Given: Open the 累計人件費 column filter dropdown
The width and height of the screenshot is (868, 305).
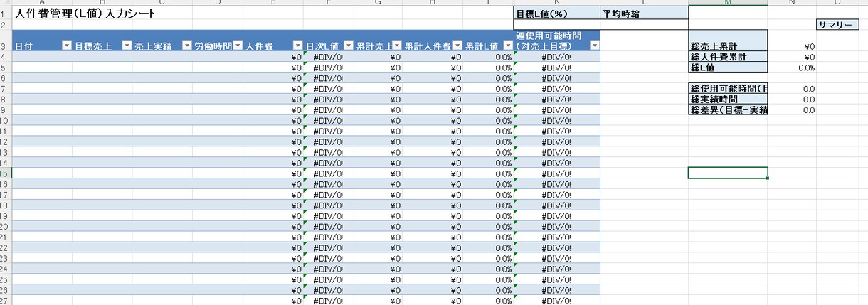Looking at the screenshot, I should coord(457,46).
